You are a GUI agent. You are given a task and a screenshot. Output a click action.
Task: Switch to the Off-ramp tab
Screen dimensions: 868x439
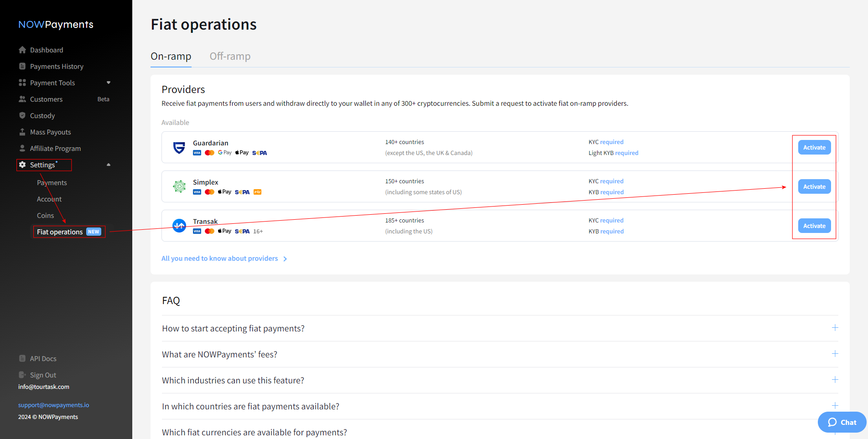(230, 56)
